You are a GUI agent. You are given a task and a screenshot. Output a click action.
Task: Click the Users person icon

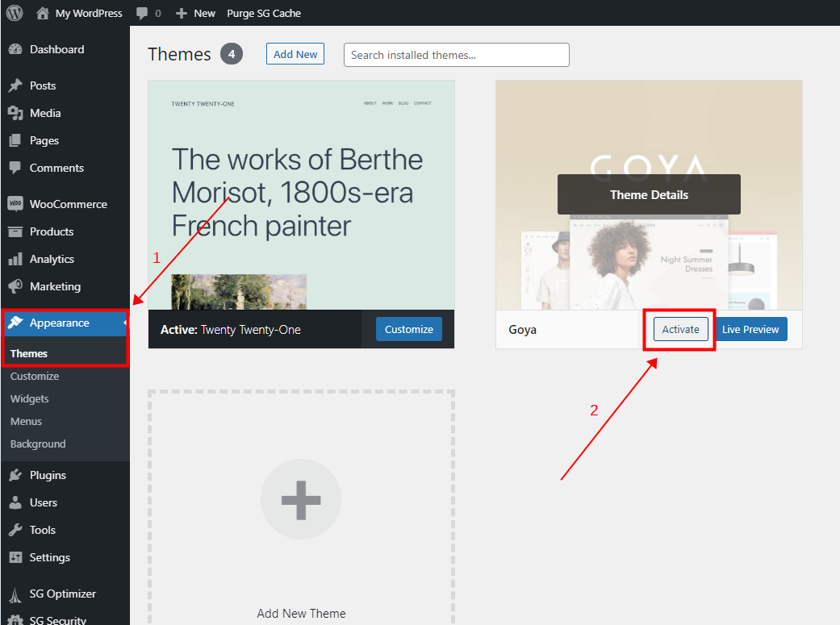[x=15, y=502]
